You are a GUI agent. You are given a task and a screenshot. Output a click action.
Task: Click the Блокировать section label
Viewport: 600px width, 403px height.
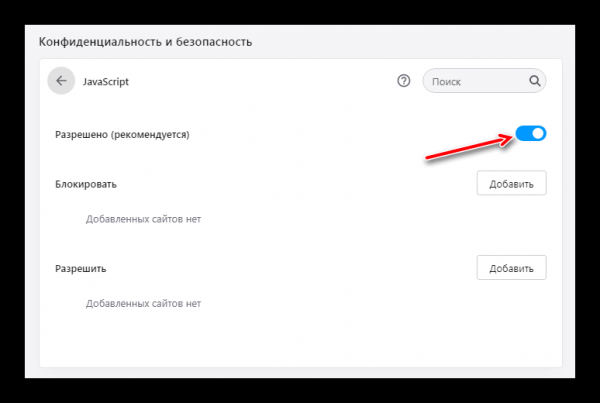click(86, 184)
